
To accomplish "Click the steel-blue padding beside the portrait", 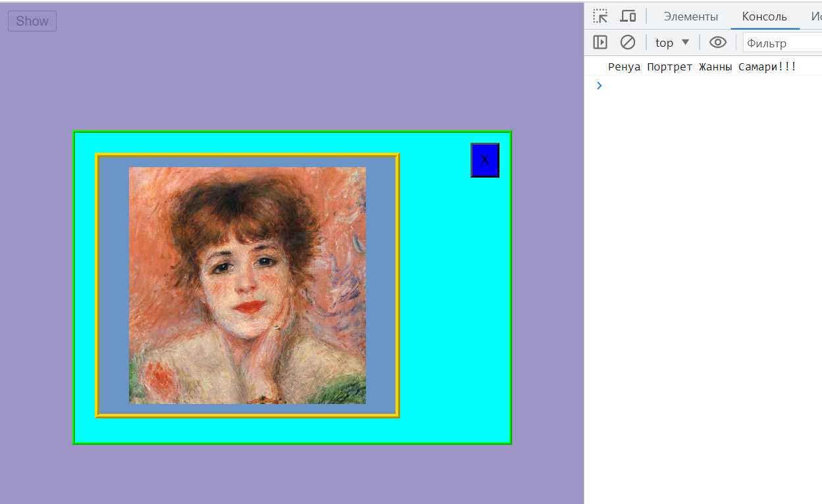I will click(x=114, y=285).
